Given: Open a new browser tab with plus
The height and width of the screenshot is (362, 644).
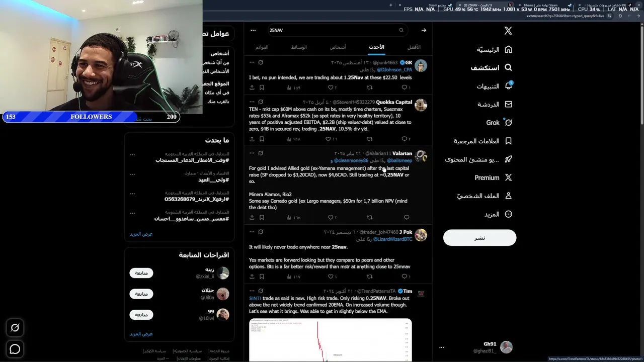Looking at the screenshot, I should pyautogui.click(x=391, y=5).
